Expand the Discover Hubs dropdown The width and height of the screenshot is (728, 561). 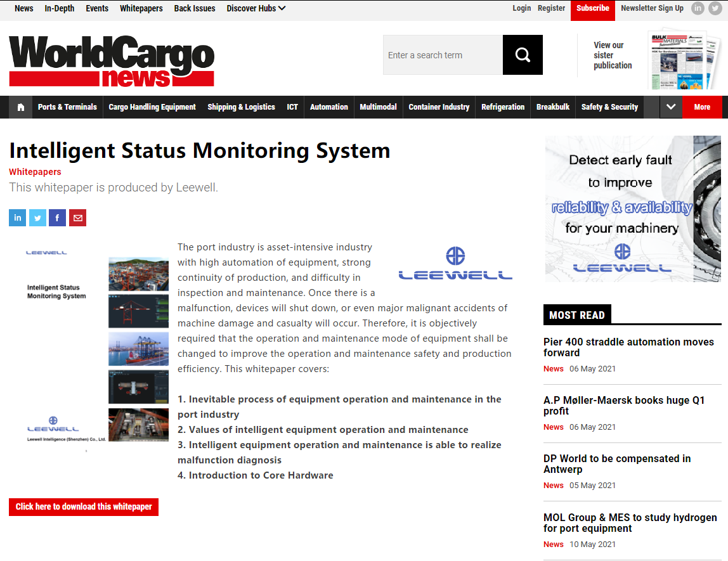pos(256,8)
